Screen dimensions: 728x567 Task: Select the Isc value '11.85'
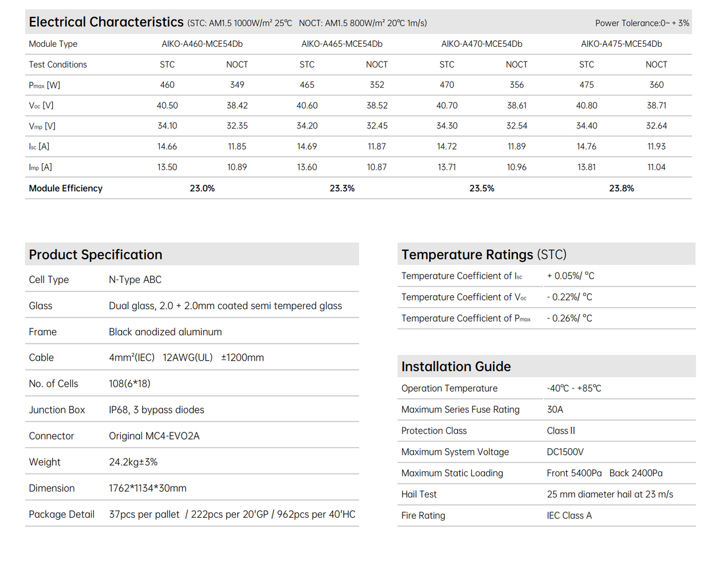(x=237, y=147)
